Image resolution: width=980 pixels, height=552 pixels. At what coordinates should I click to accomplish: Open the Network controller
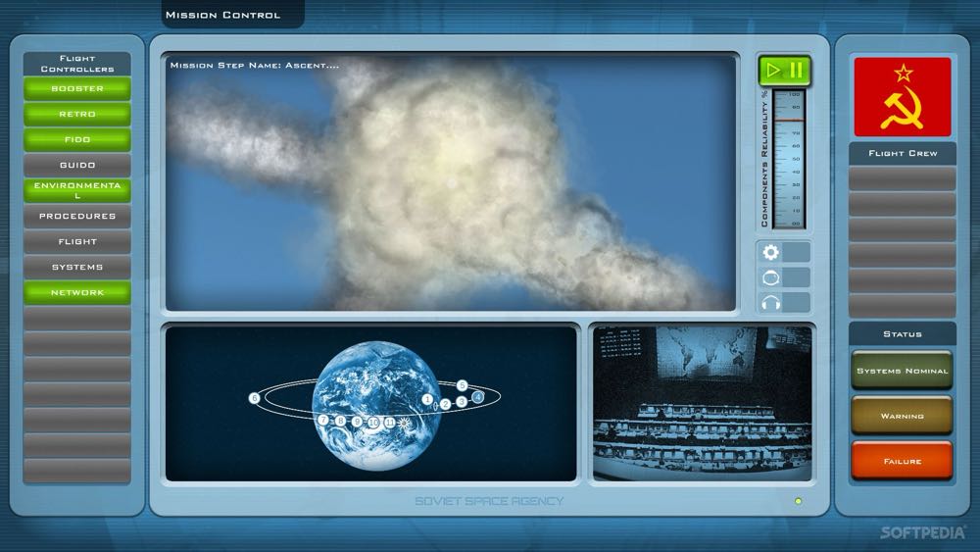(x=77, y=292)
